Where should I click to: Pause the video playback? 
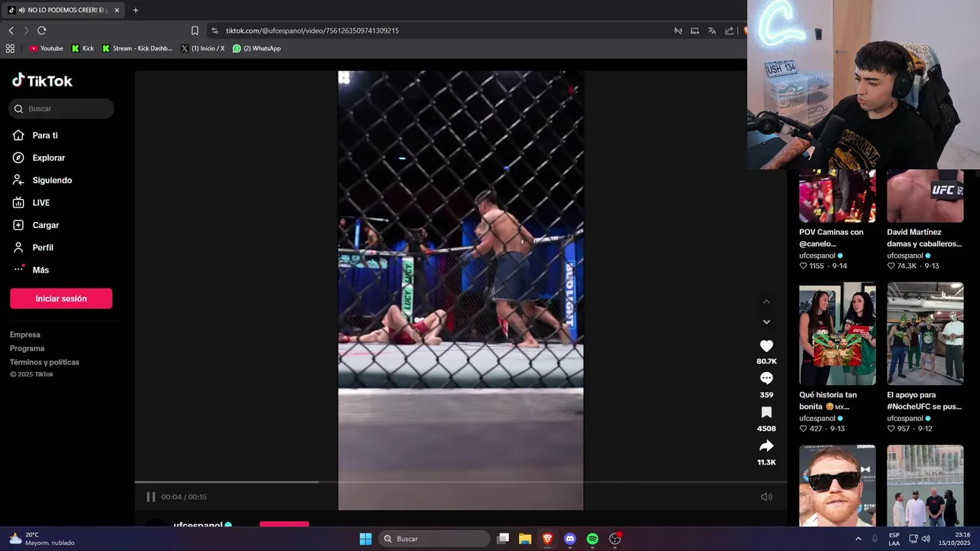coord(151,497)
